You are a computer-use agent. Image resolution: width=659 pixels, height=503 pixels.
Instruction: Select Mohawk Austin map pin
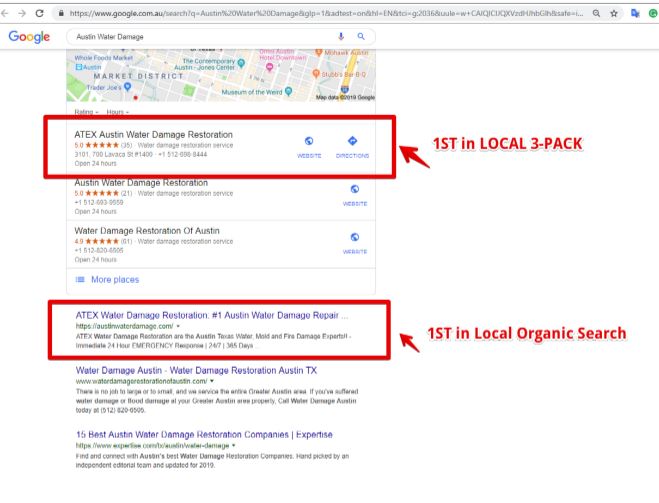(x=319, y=53)
